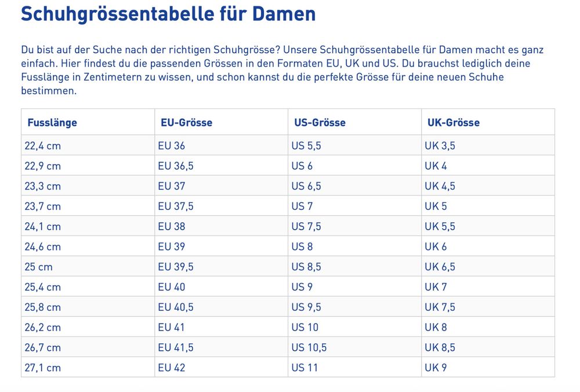Screen dimensions: 580x392
Task: Select the Fusslänge column header
Action: click(88, 122)
